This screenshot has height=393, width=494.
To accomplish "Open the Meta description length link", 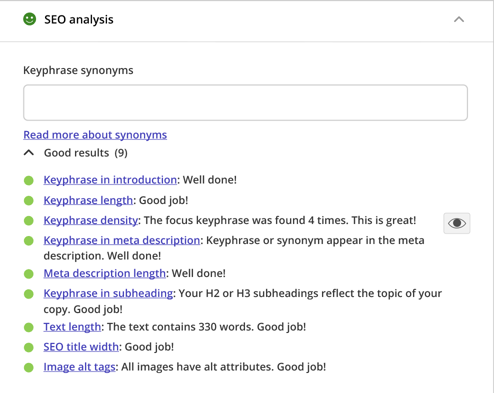I will [x=105, y=273].
